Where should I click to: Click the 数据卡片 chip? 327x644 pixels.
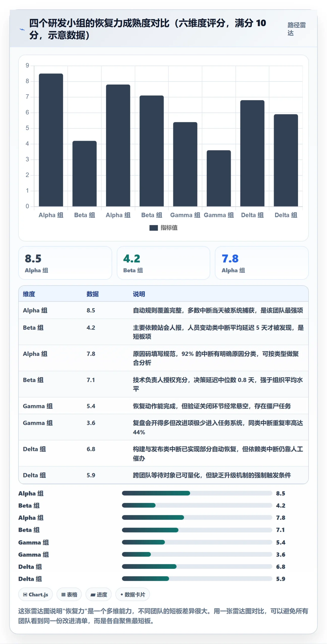[x=133, y=594]
